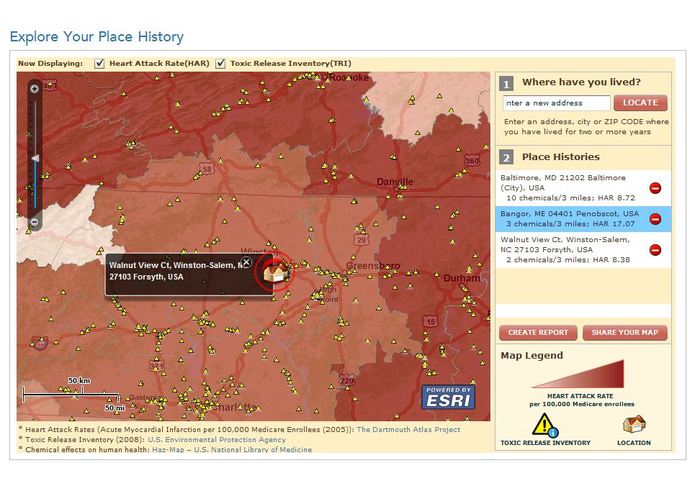This screenshot has width=695, height=494.
Task: Click the address input field
Action: [x=556, y=103]
